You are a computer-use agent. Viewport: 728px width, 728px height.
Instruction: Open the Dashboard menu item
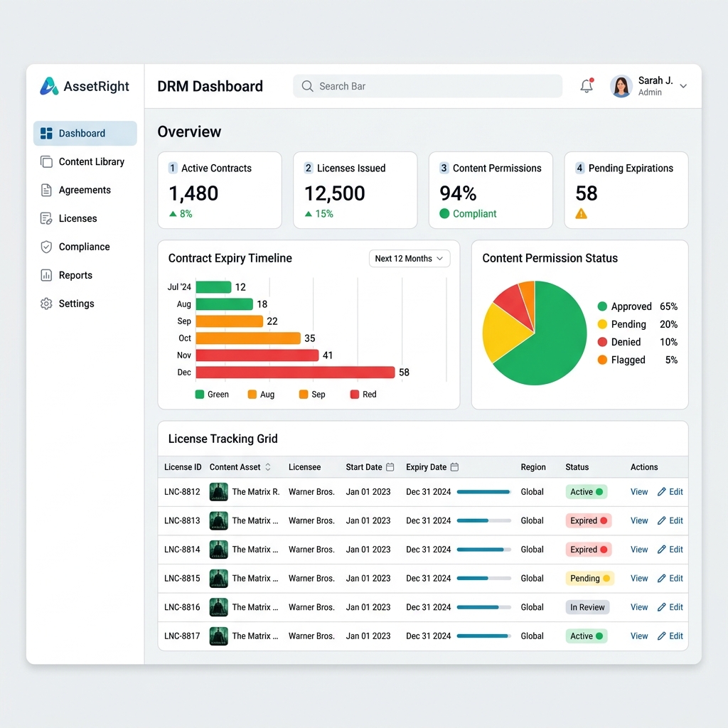tap(85, 133)
